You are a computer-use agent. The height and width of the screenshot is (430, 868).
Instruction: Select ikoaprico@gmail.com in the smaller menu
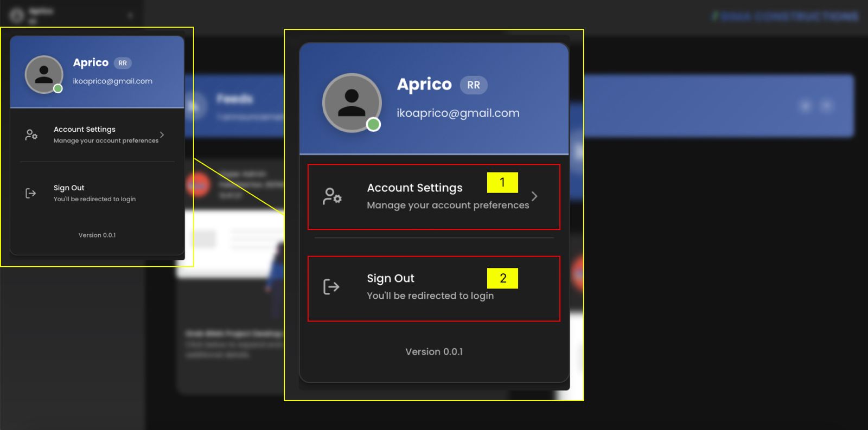[x=112, y=81]
